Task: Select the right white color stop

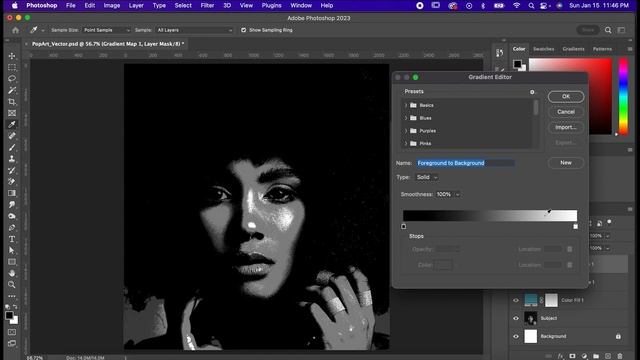Action: click(576, 227)
